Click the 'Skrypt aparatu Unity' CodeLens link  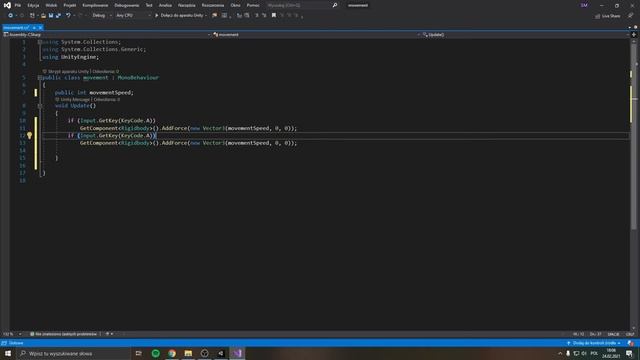click(x=69, y=71)
